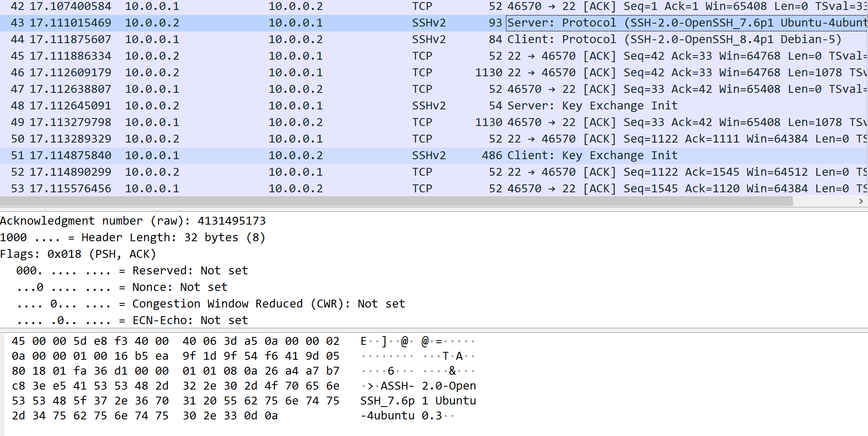Select the ECN-Echo: Not set line
Screen dimensions: 868x436
tap(132, 320)
